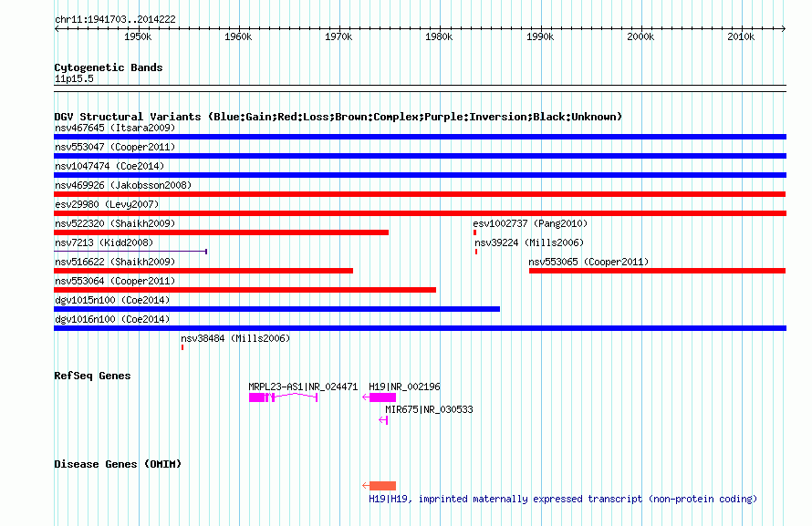Select the dgv1015n100 (Coe2014) blue bar
This screenshot has height=526, width=812.
click(277, 309)
